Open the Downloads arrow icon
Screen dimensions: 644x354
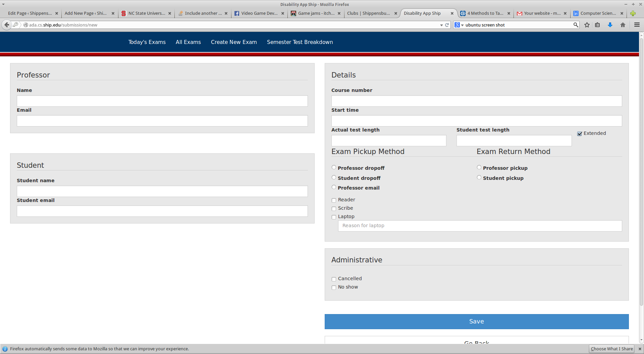pyautogui.click(x=610, y=25)
